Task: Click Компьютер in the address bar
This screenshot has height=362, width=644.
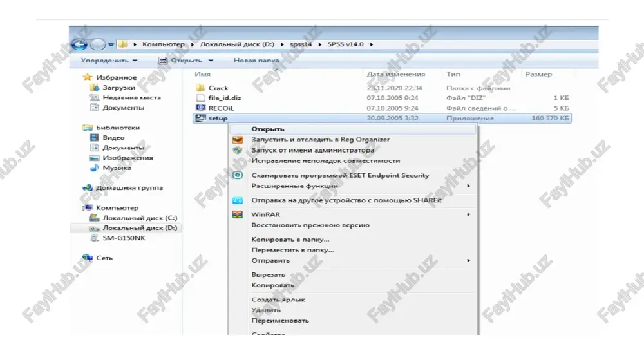Action: (x=164, y=44)
